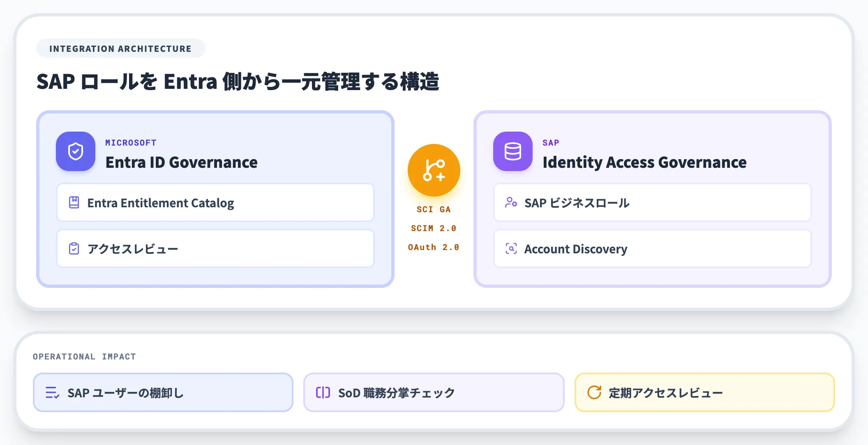
Task: Click the OAuth 2.0 label
Action: pos(434,247)
